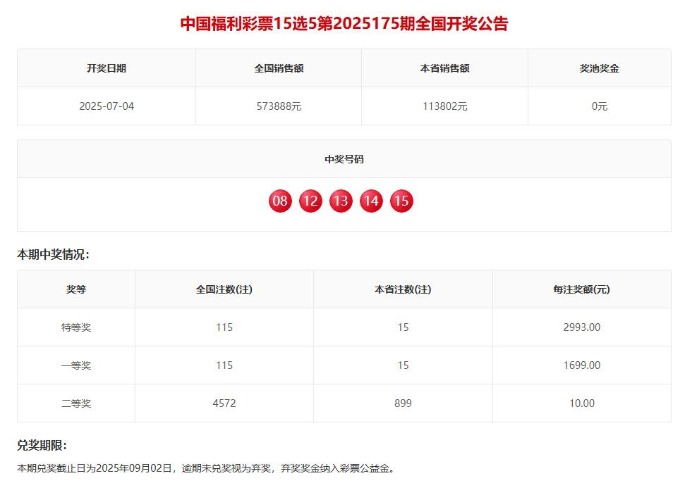Click the red winning ball 13

click(341, 201)
